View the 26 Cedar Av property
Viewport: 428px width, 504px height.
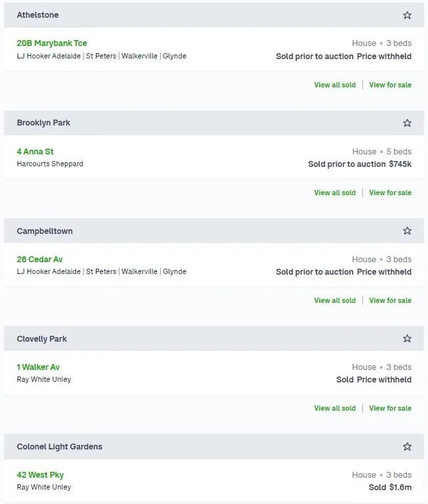(39, 259)
